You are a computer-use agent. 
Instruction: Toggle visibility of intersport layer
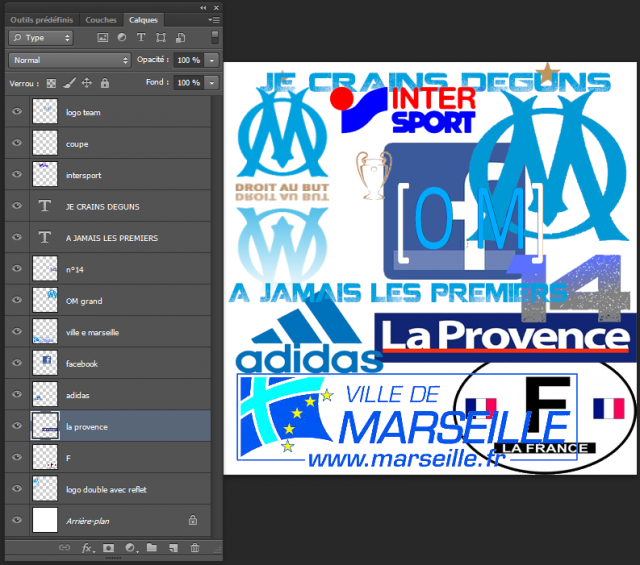[17, 174]
